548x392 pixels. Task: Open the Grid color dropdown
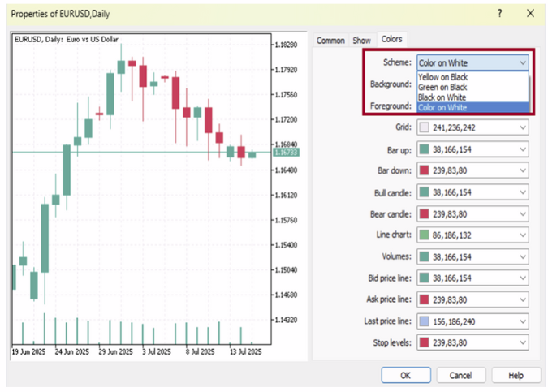pyautogui.click(x=522, y=127)
